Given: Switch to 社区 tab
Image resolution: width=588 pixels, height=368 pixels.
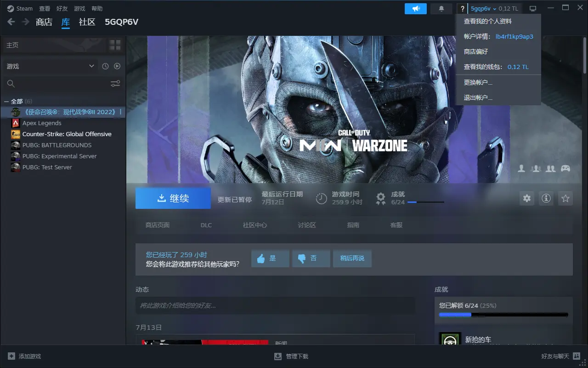Looking at the screenshot, I should click(87, 22).
